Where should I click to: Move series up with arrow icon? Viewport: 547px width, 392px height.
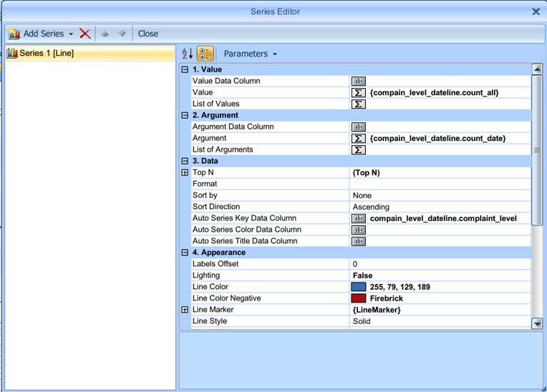(105, 34)
